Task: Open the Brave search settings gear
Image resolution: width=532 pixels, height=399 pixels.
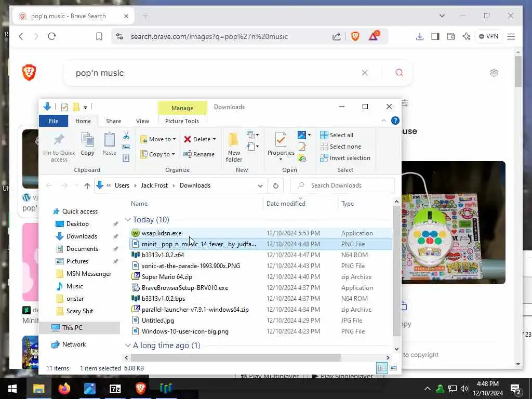Action: coord(494,73)
